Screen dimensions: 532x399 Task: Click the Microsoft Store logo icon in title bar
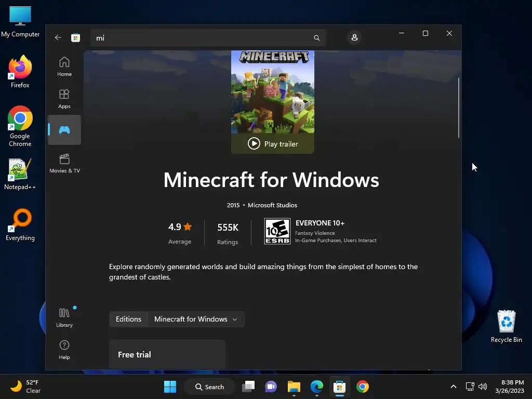click(x=75, y=37)
